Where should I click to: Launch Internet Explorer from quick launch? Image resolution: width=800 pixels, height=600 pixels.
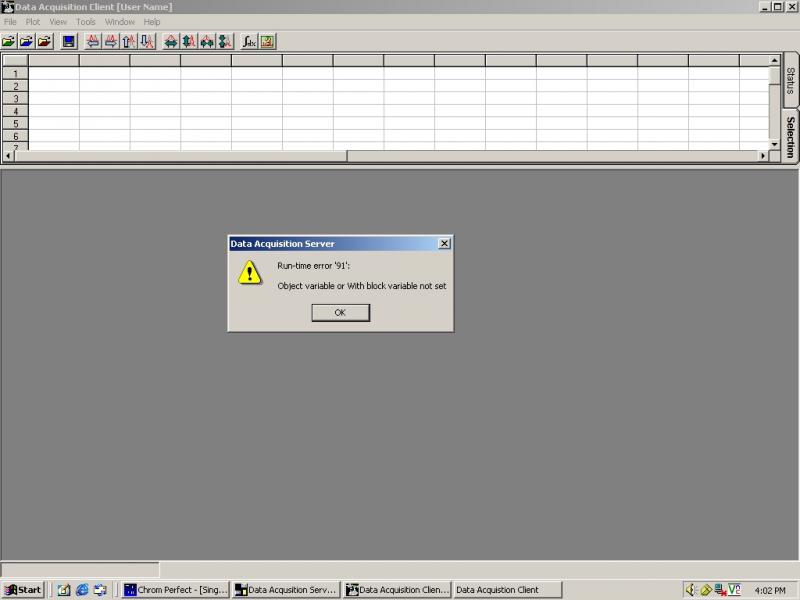pyautogui.click(x=82, y=590)
